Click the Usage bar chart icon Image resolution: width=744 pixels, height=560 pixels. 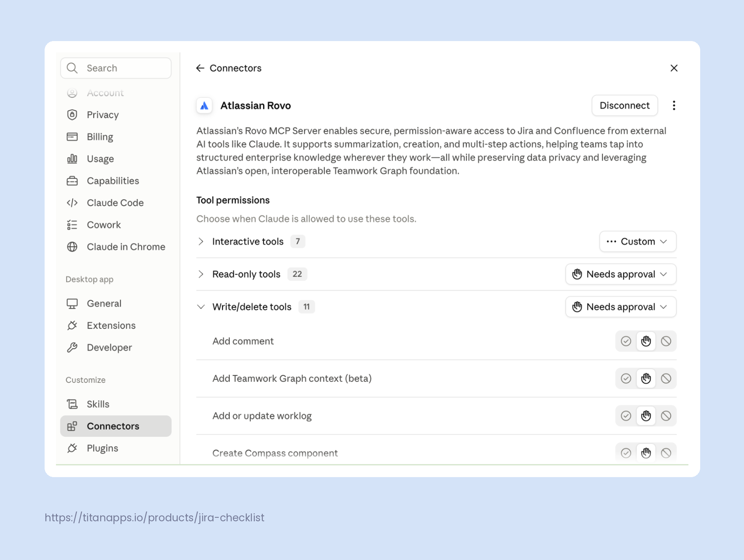pos(72,159)
